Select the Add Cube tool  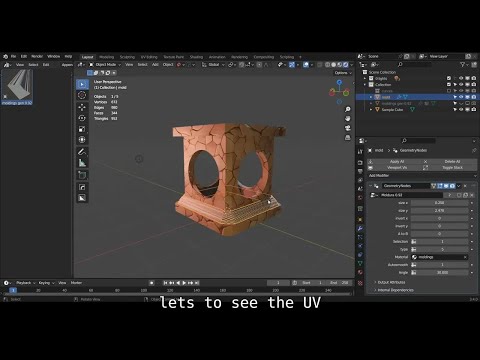click(x=82, y=175)
